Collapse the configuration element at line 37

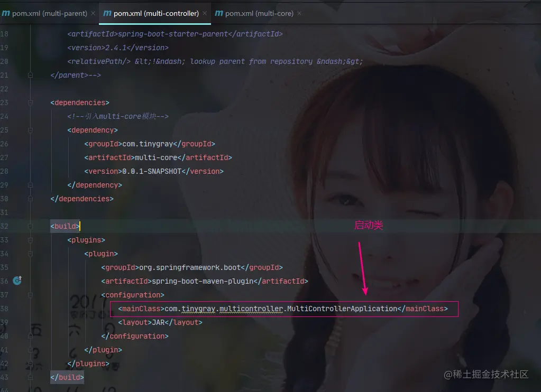pyautogui.click(x=30, y=295)
